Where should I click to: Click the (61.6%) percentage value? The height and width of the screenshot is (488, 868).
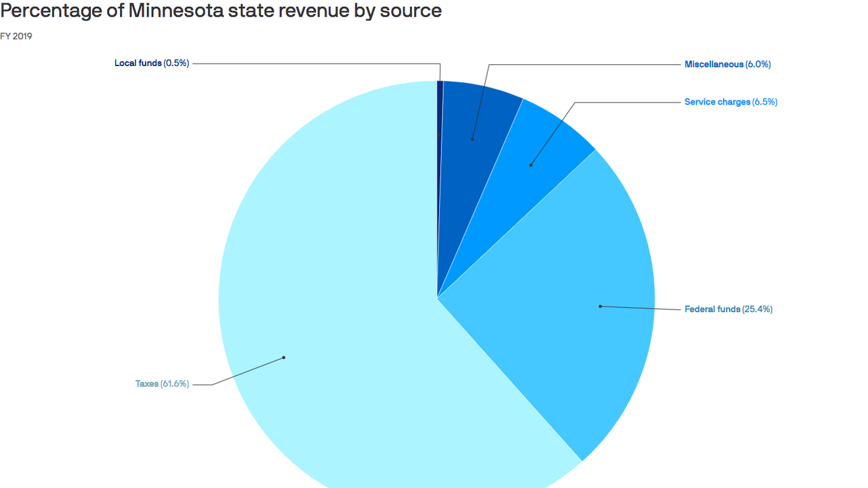coord(176,383)
